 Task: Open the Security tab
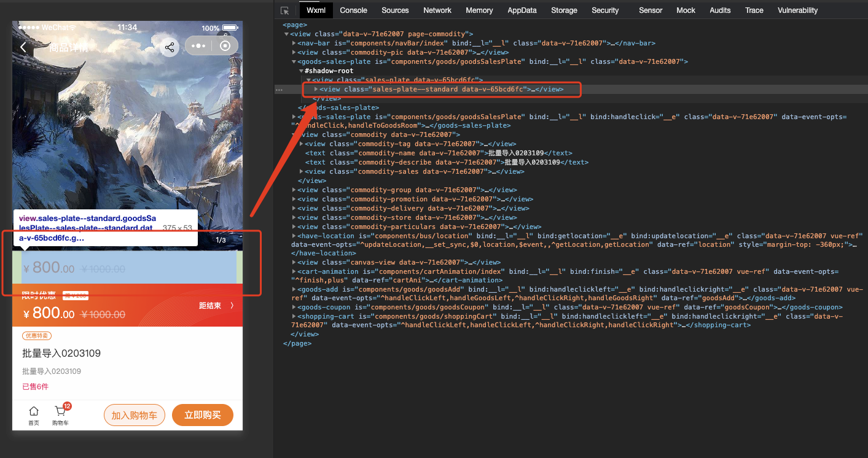click(605, 10)
